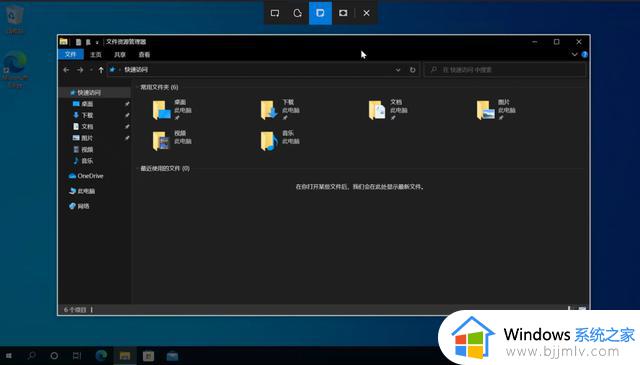Open taskbar search magnifier

pyautogui.click(x=31, y=356)
